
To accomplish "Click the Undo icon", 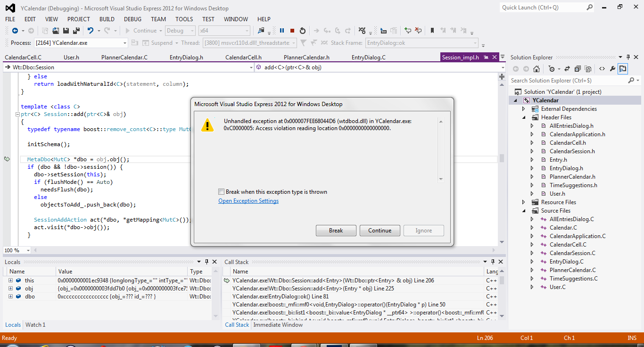I will tap(90, 31).
